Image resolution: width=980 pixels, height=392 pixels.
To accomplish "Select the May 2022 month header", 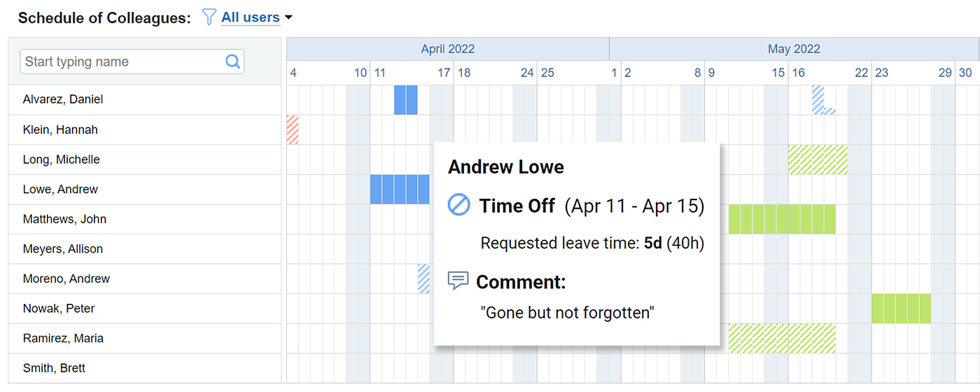I will tap(793, 49).
